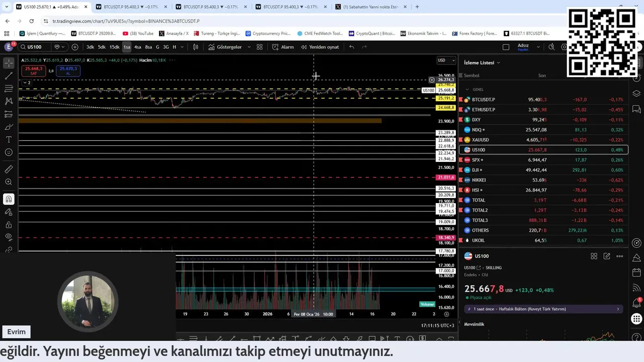The image size is (644, 362).
Task: Open the candlestick chart type selector
Action: tap(196, 47)
